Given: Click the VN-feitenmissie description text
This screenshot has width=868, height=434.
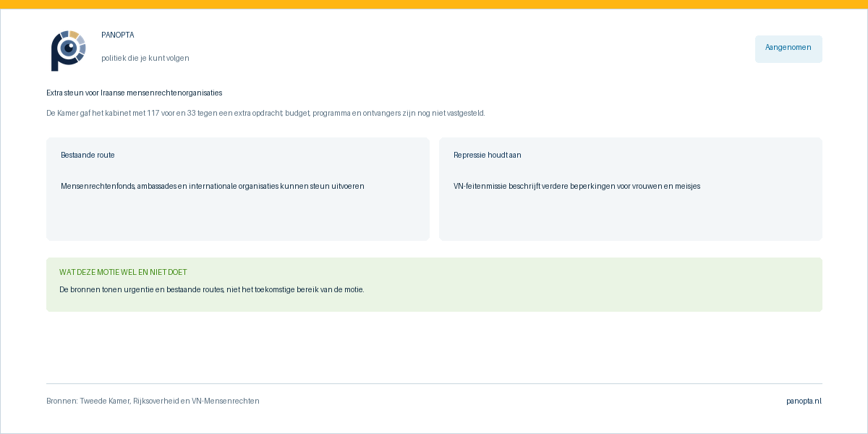Looking at the screenshot, I should coord(576,186).
